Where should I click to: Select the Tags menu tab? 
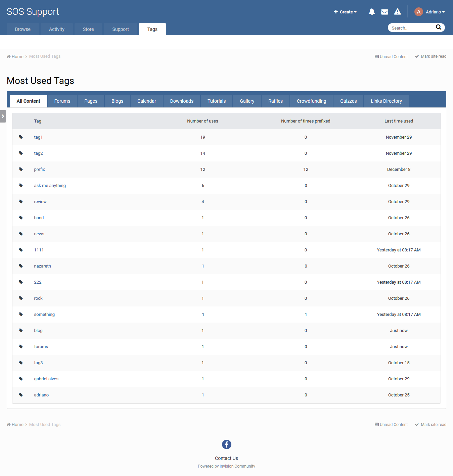point(152,29)
